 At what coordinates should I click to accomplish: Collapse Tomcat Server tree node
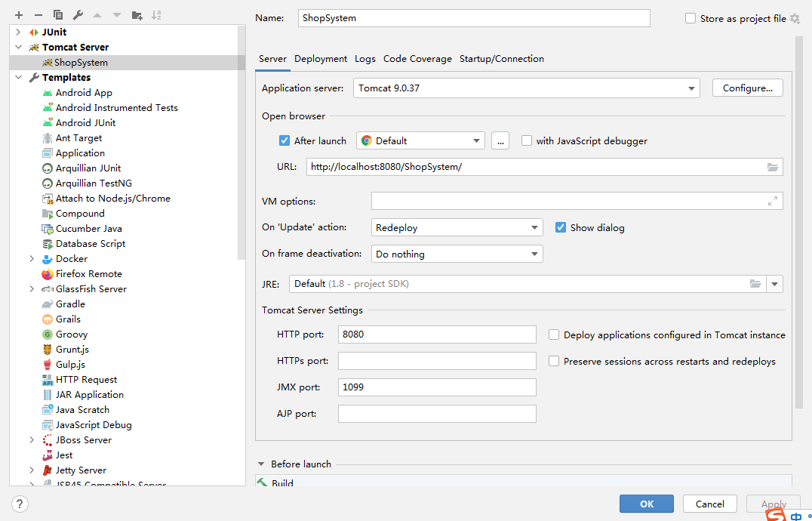pos(19,47)
